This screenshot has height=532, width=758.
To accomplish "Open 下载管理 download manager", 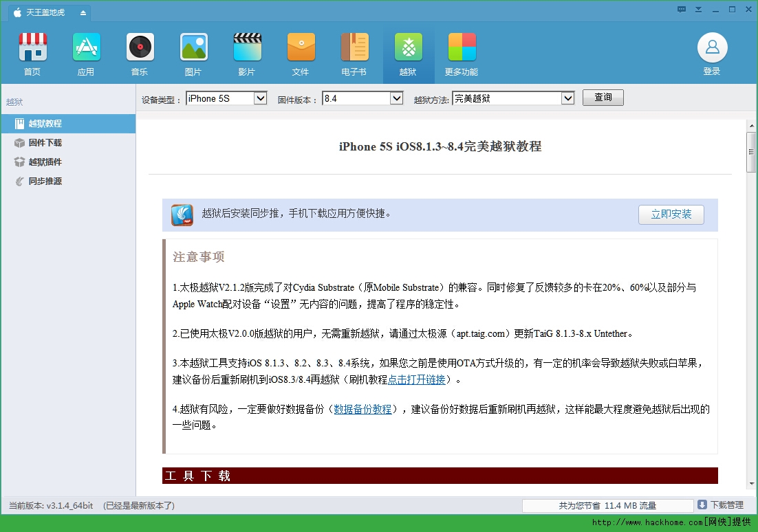I will point(721,505).
